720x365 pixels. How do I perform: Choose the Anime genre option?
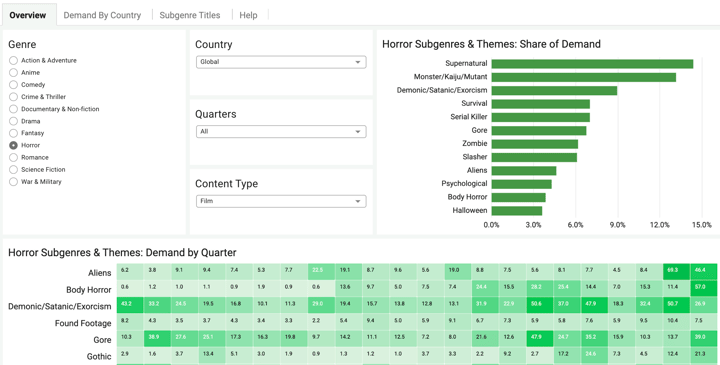[x=13, y=73]
